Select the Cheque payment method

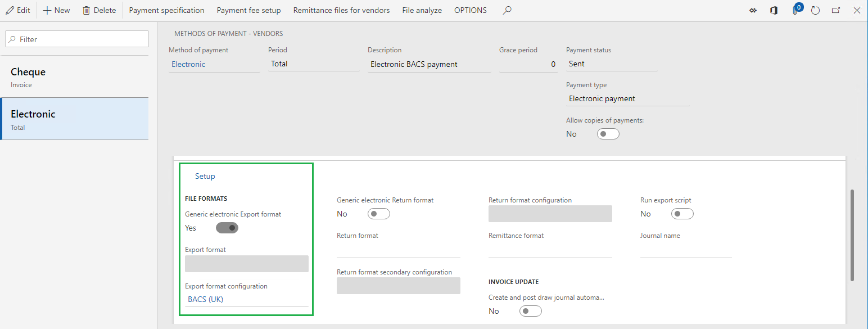74,77
